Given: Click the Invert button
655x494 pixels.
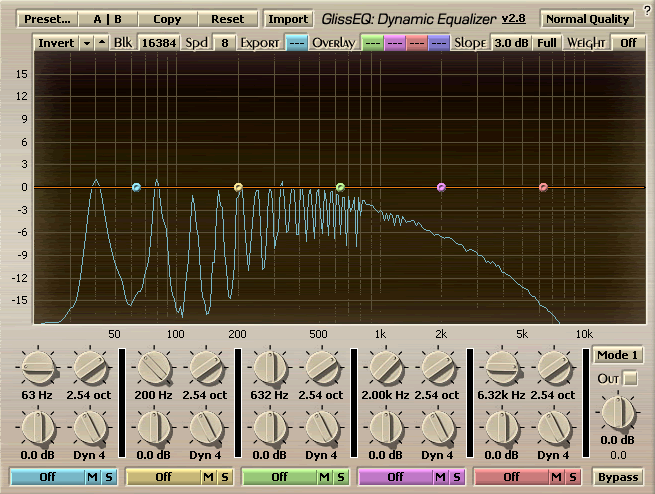Looking at the screenshot, I should (56, 43).
